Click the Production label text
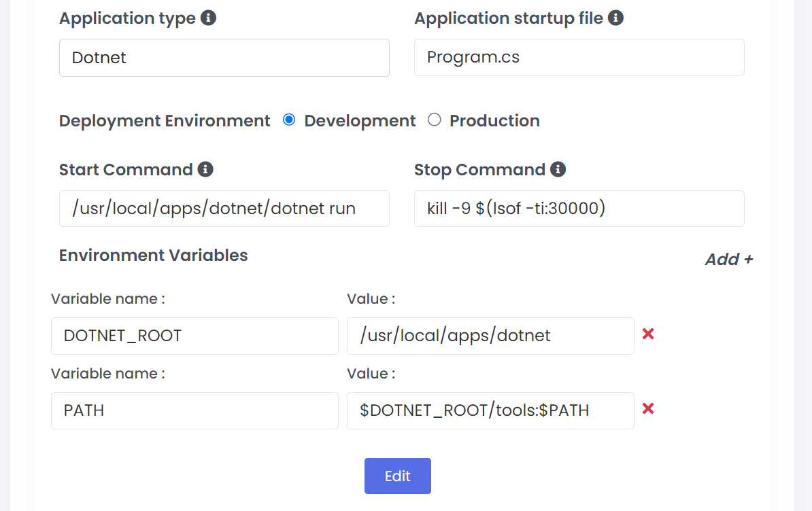 click(x=494, y=121)
